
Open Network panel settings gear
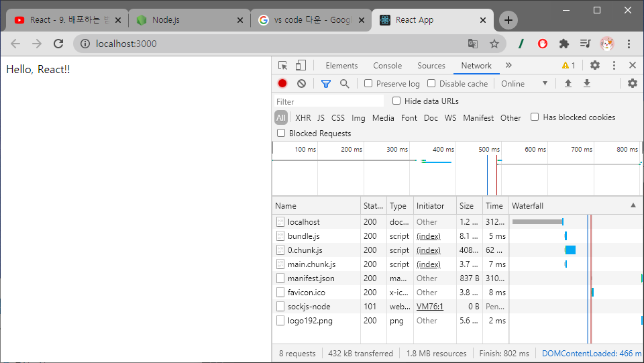[x=633, y=83]
